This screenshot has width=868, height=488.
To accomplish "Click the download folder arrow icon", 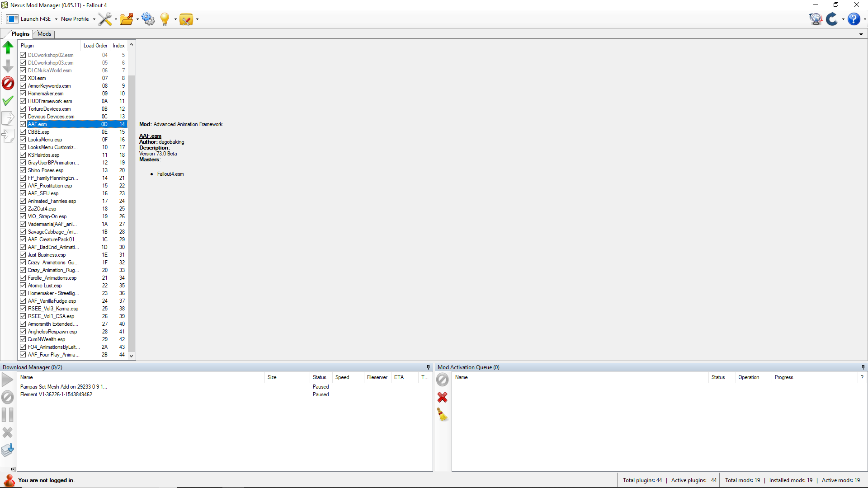I will tap(8, 450).
